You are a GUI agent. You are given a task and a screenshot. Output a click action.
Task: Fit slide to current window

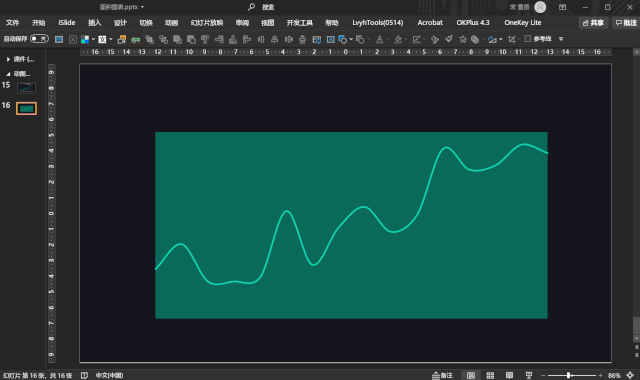click(x=630, y=375)
